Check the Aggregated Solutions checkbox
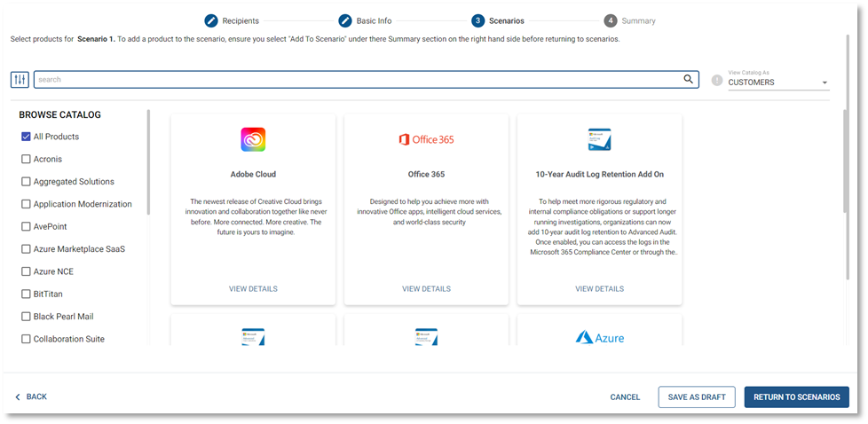The height and width of the screenshot is (424, 868). point(26,182)
